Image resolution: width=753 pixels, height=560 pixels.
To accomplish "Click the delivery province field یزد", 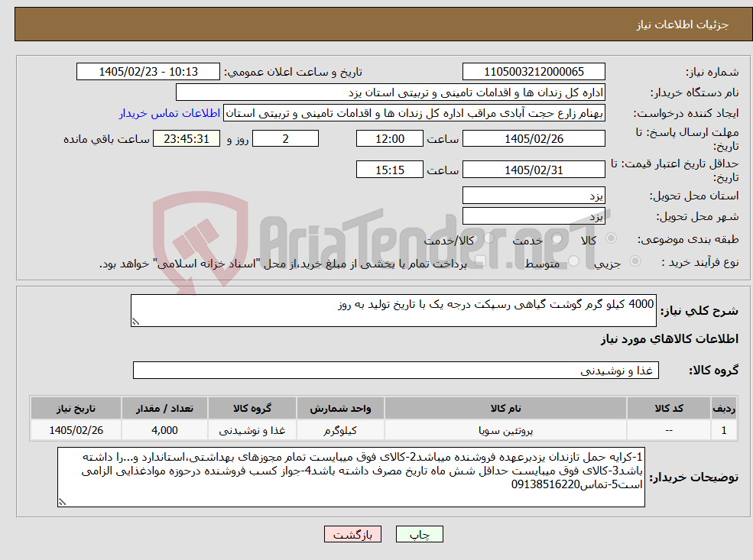I will pyautogui.click(x=534, y=196).
